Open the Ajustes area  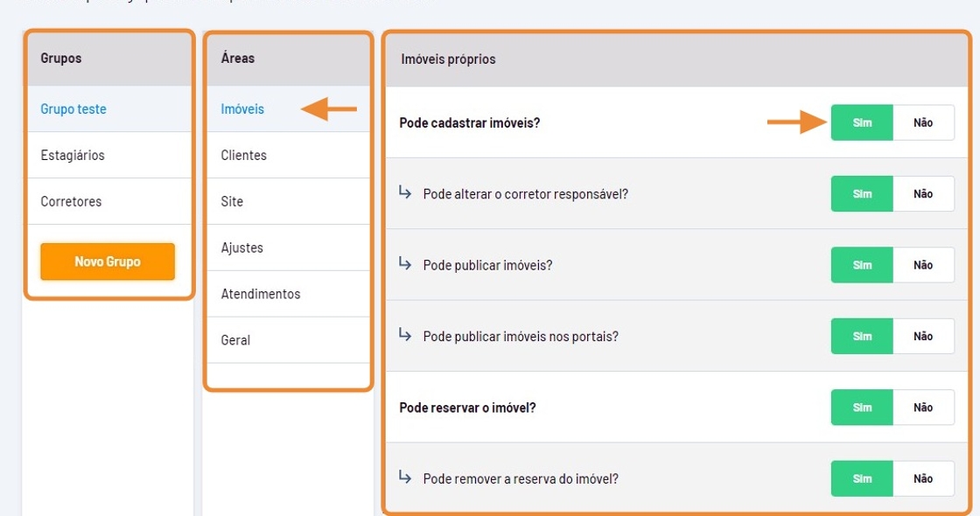click(x=241, y=248)
